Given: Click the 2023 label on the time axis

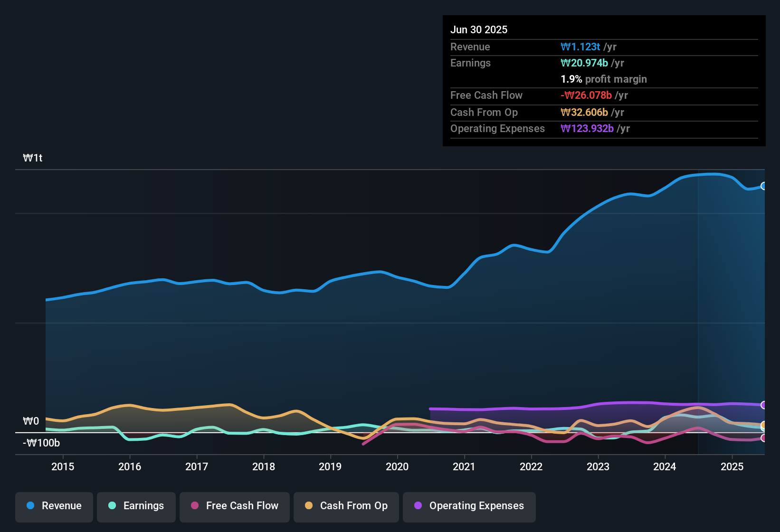Looking at the screenshot, I should 598,466.
